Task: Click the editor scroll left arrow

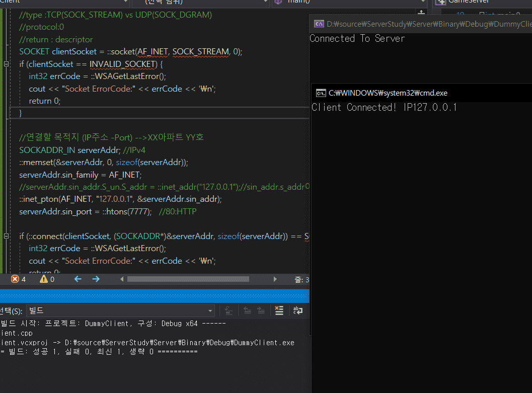Action: 121,279
